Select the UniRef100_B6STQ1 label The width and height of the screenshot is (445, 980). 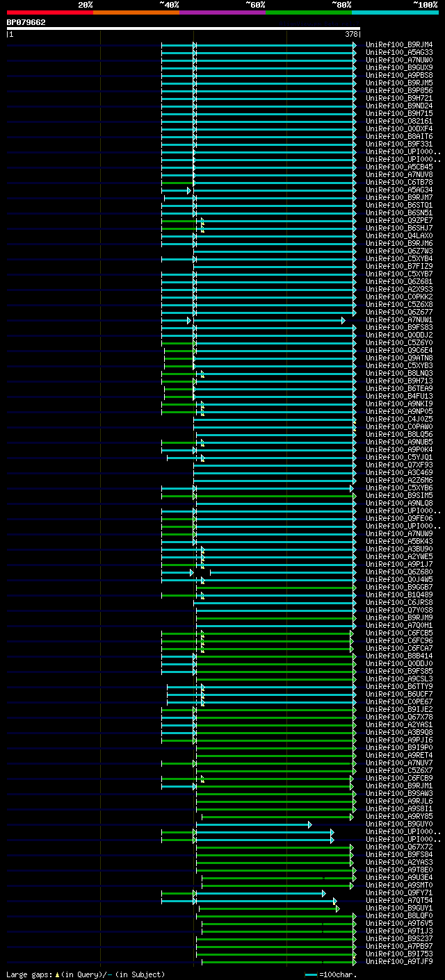tap(399, 205)
